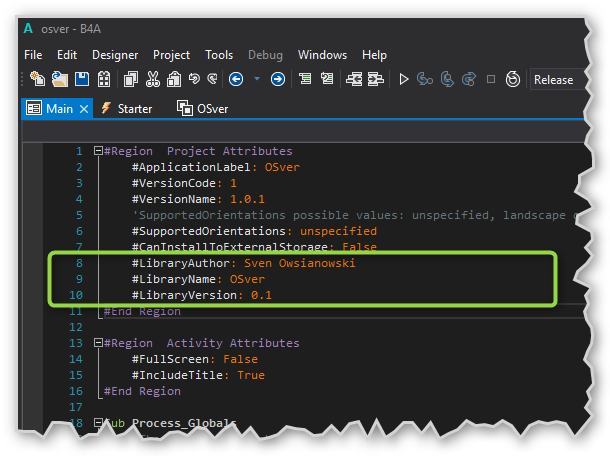Click the #ApplicationLabel value OSver
Image resolution: width=610 pixels, height=456 pixels.
coord(282,167)
